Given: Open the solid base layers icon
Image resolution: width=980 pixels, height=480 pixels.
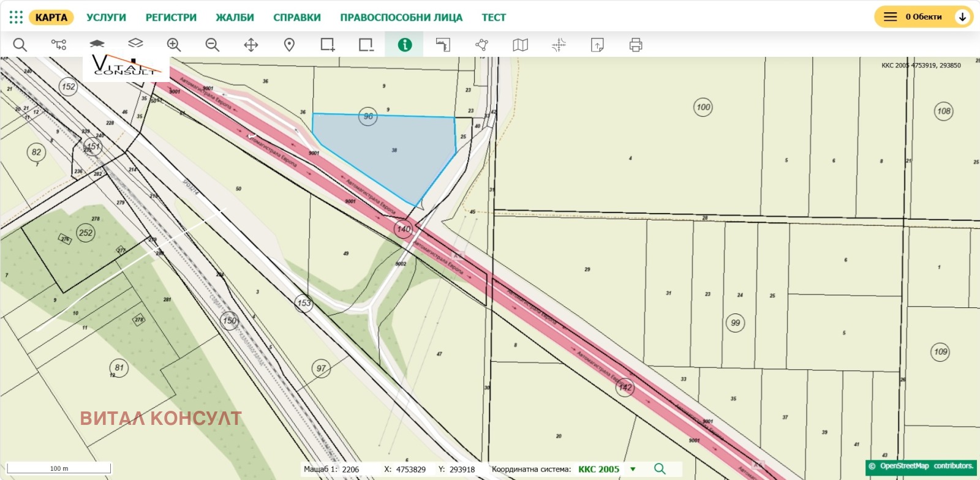Looking at the screenshot, I should pos(97,43).
